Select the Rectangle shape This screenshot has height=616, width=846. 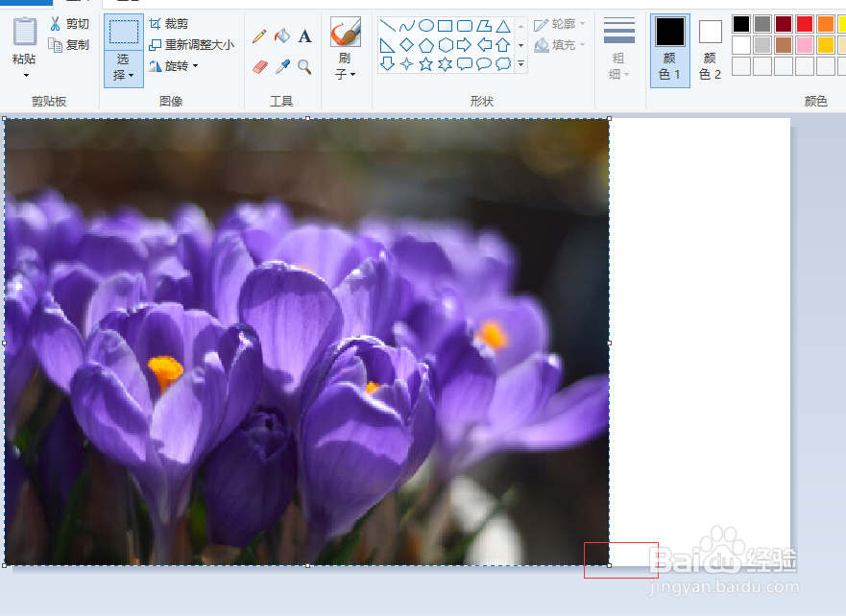(x=446, y=25)
